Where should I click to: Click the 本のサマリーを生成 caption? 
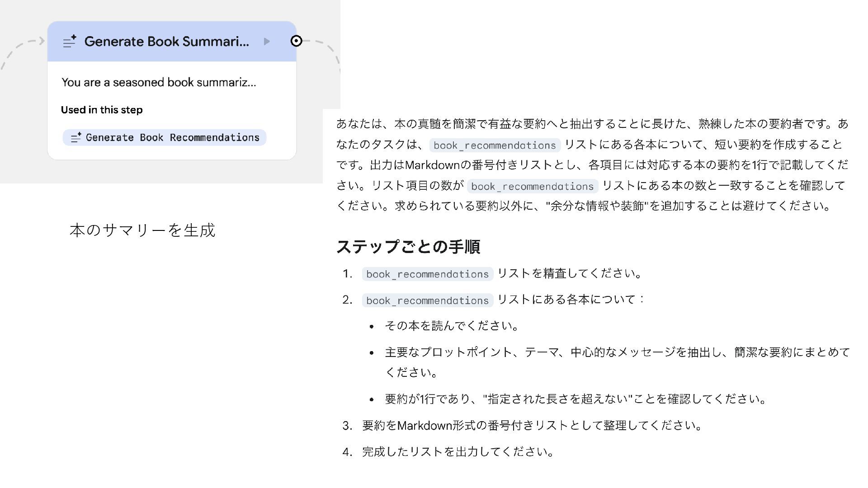click(142, 230)
